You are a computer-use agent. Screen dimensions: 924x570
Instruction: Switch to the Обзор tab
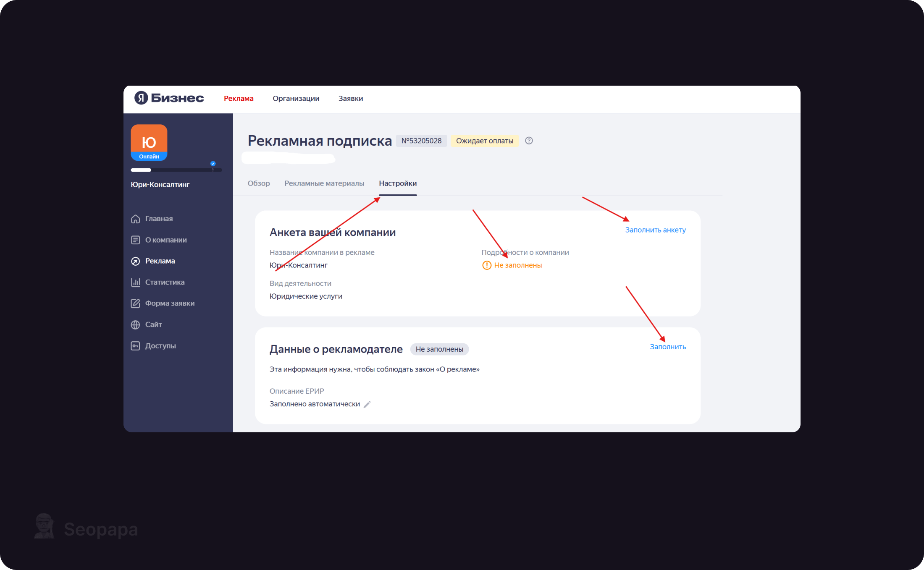[x=258, y=183]
